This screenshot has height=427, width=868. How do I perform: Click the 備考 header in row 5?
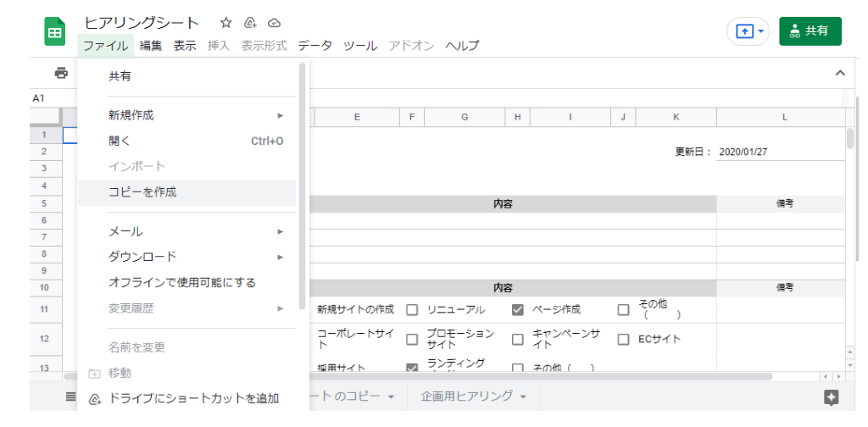(784, 203)
